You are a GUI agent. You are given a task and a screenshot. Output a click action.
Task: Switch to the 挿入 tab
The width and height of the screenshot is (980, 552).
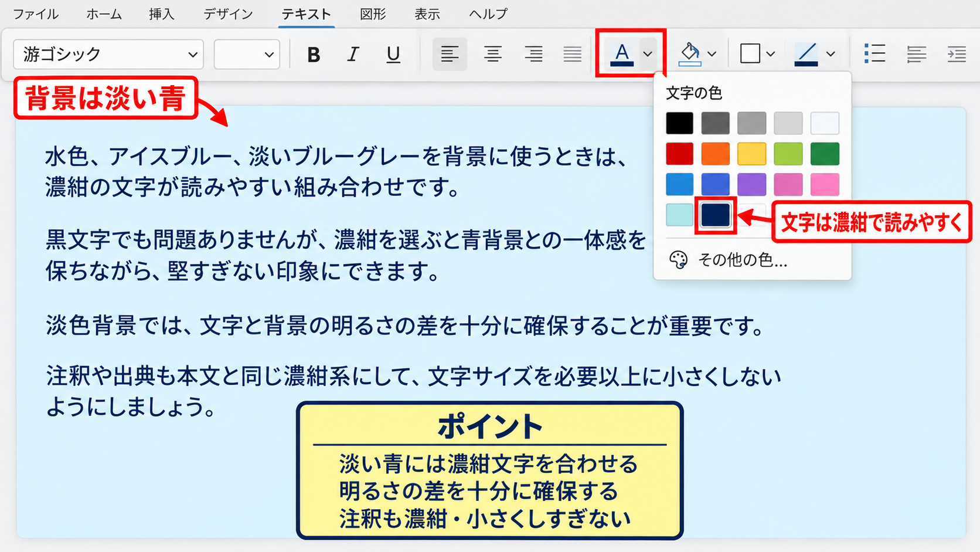(x=162, y=14)
